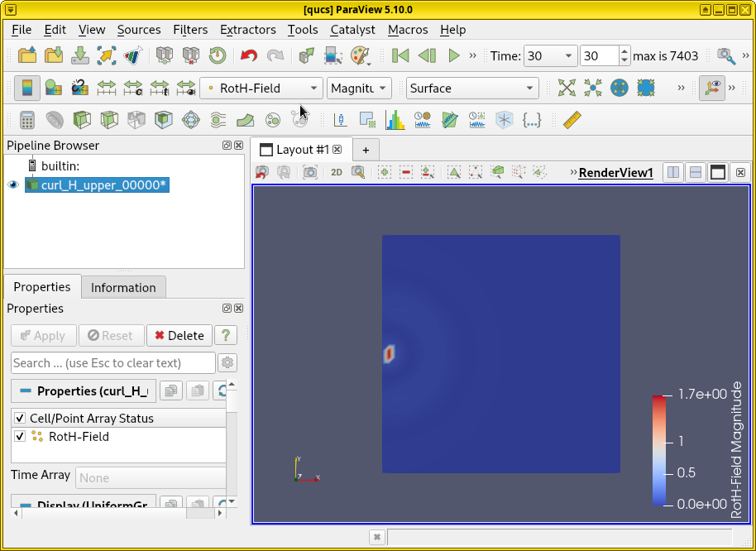Image resolution: width=756 pixels, height=551 pixels.
Task: Switch to the Information tab
Action: 123,287
